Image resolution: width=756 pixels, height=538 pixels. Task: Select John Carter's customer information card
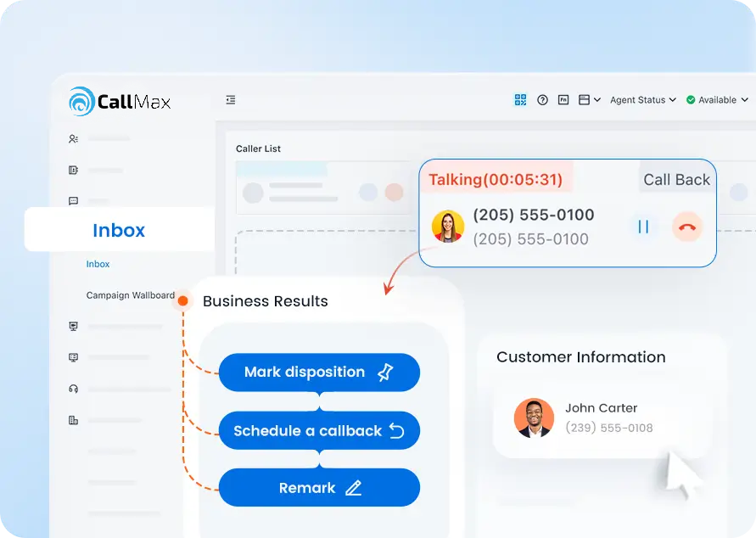pyautogui.click(x=602, y=418)
